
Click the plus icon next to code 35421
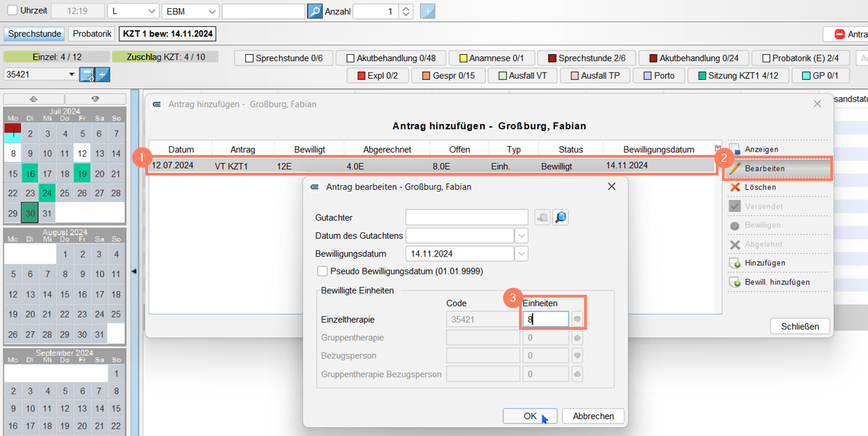[102, 75]
